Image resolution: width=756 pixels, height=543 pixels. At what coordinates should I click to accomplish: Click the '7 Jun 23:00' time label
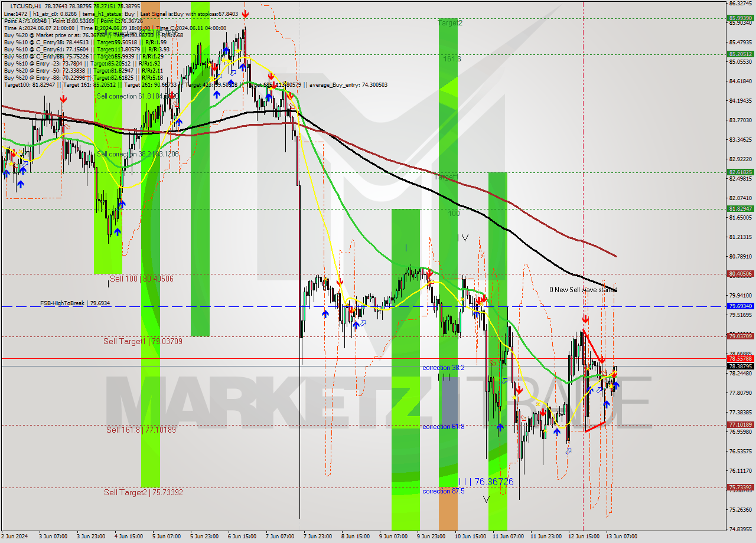pyautogui.click(x=318, y=537)
